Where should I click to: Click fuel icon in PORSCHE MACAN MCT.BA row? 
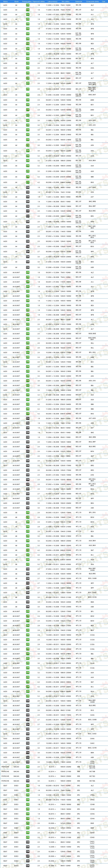coord(28,781)
